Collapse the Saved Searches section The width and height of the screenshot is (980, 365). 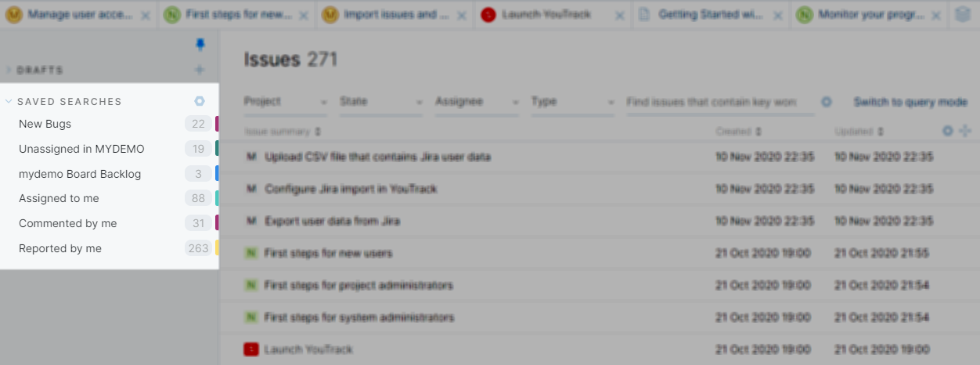[9, 101]
